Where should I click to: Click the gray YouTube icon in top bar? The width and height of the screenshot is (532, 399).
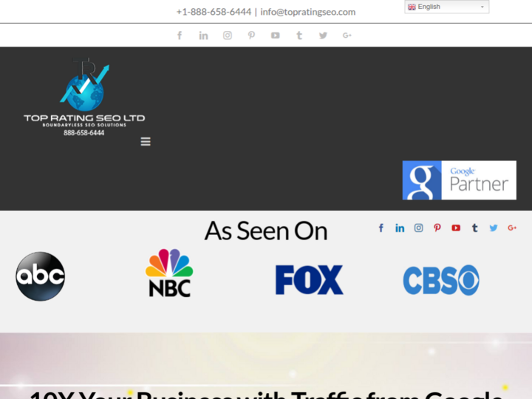pos(275,35)
